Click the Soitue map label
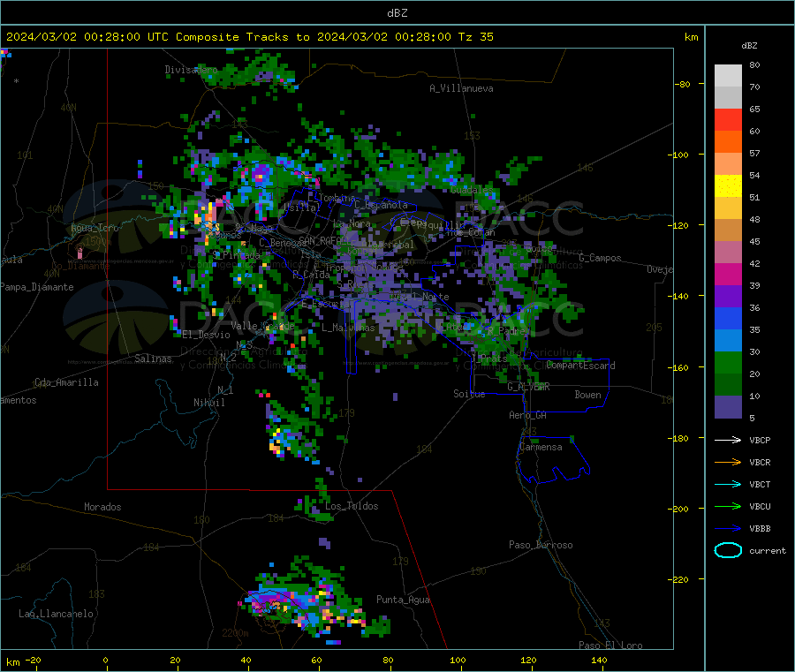Viewport: 795px width, 672px height. tap(469, 394)
